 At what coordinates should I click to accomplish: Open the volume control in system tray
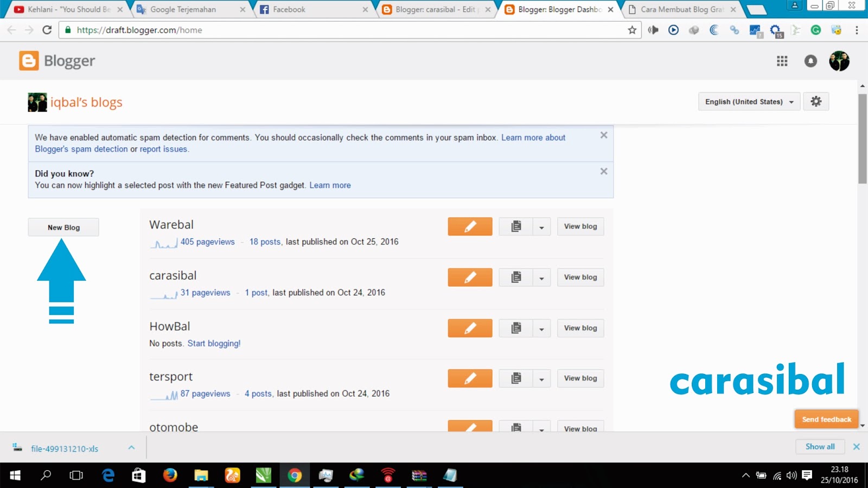[792, 476]
